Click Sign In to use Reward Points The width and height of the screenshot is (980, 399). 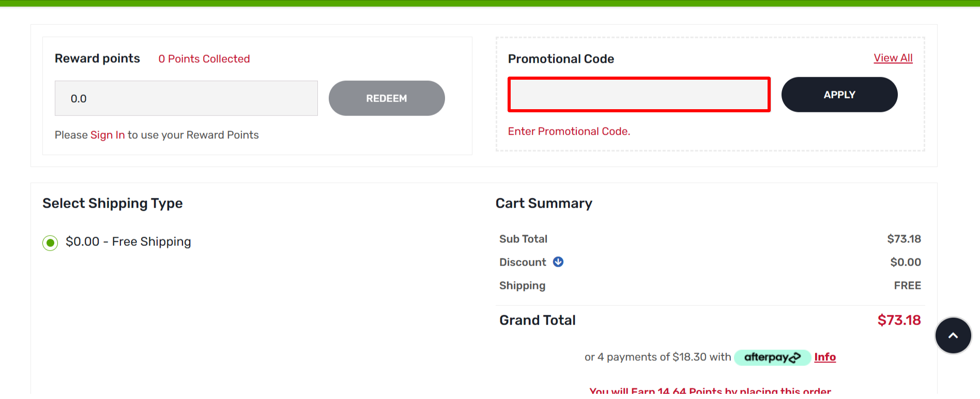tap(107, 135)
